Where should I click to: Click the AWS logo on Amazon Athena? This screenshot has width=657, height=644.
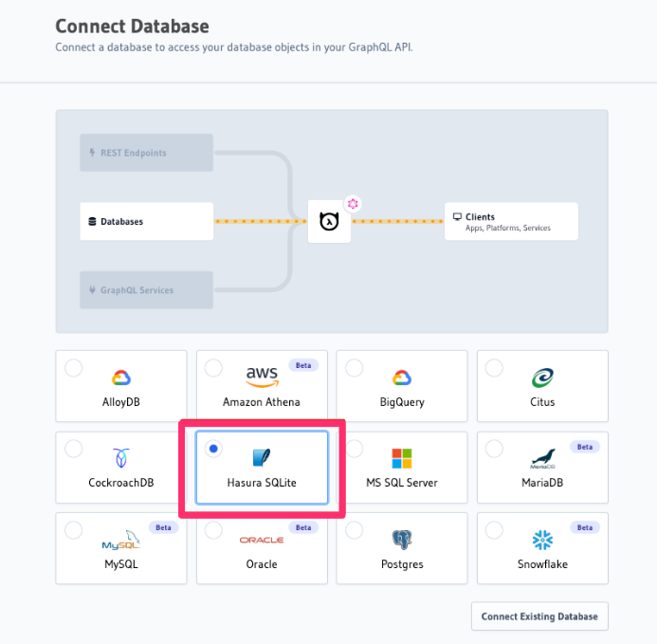tap(262, 377)
